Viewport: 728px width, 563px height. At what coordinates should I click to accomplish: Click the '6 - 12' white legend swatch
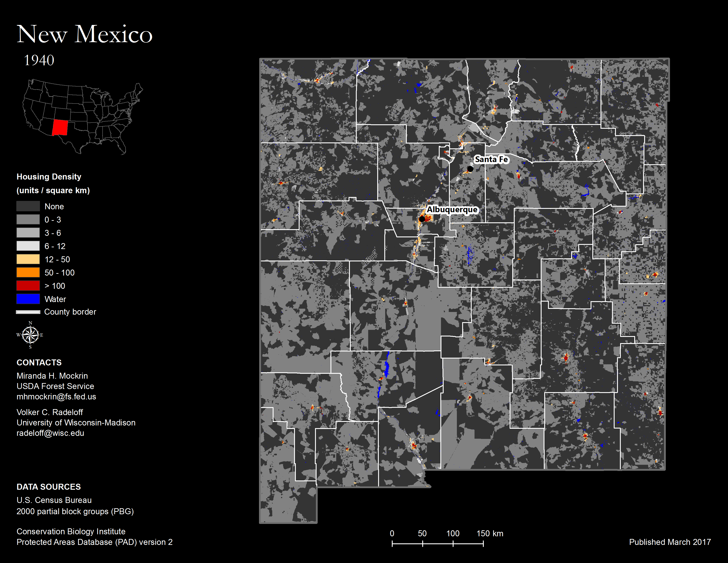[28, 246]
